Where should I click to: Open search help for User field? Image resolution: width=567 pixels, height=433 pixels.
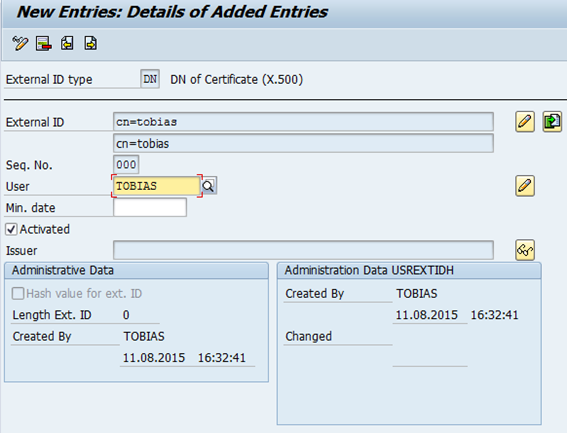[x=209, y=186]
